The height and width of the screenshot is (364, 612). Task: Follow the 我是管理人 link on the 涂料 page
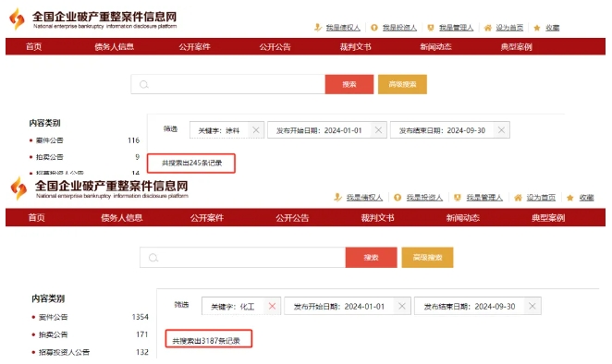click(x=457, y=28)
